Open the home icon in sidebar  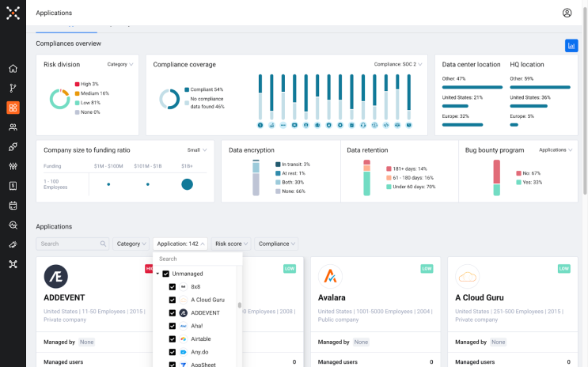pyautogui.click(x=13, y=69)
